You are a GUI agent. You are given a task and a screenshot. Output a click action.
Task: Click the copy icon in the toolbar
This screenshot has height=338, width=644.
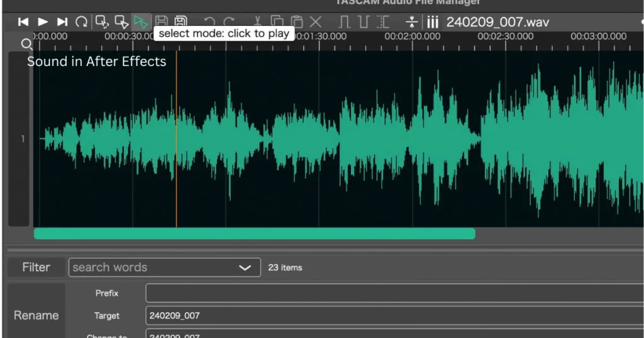pyautogui.click(x=278, y=22)
